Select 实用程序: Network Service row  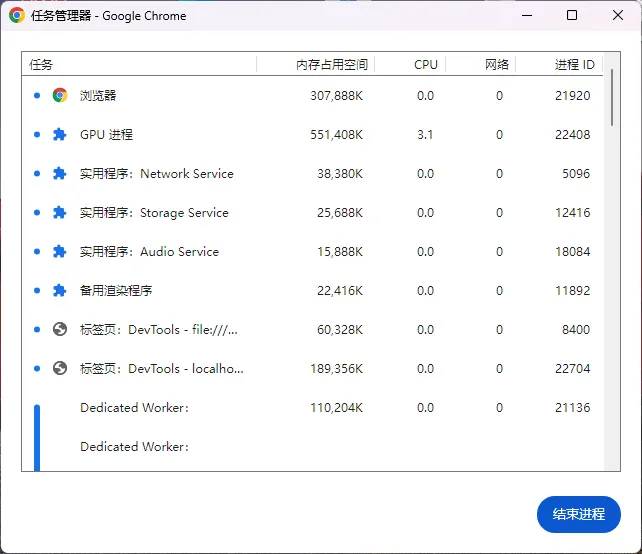tap(312, 174)
